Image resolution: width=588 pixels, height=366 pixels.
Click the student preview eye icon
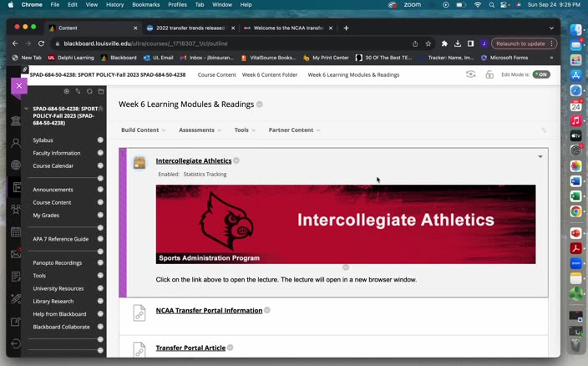coord(471,74)
